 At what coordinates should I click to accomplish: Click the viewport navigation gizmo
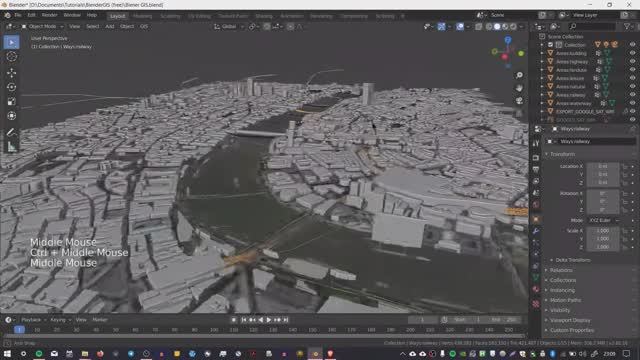(x=507, y=52)
